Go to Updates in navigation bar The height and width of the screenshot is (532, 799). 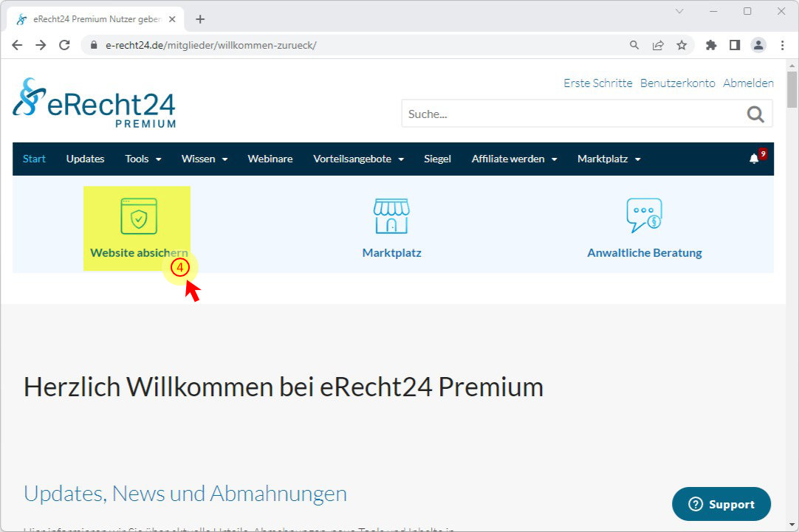(85, 159)
